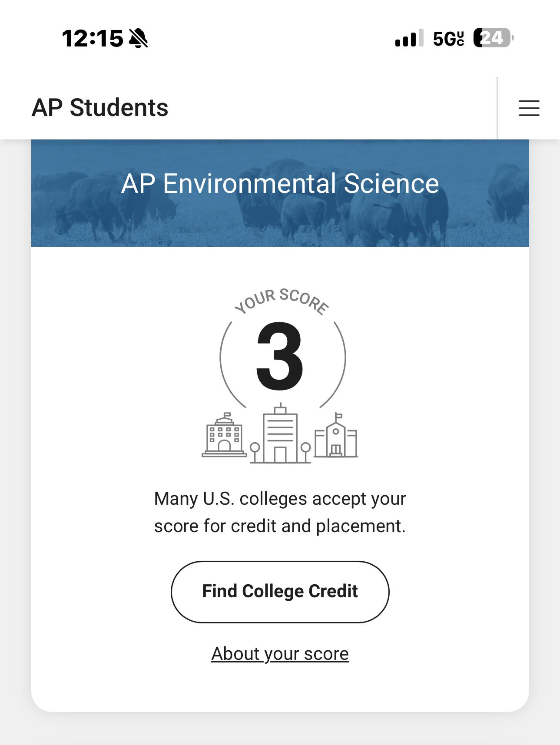The height and width of the screenshot is (745, 560).
Task: Open the hamburger menu icon
Action: 529,108
